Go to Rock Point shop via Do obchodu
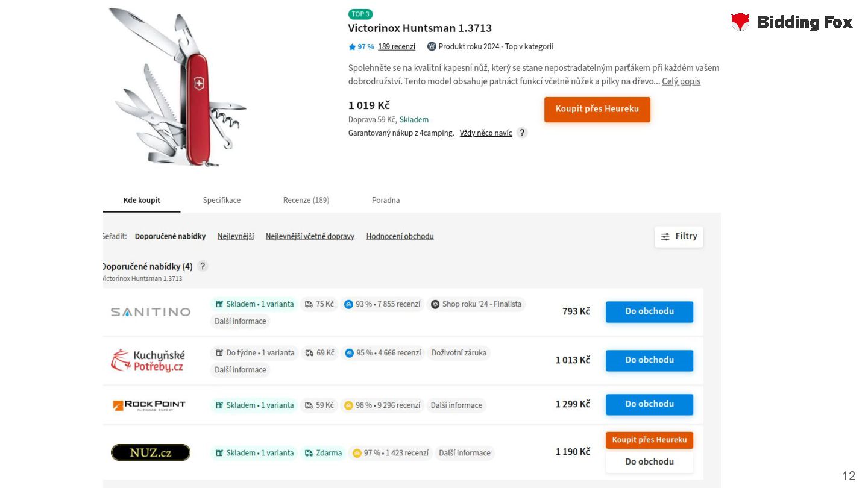 [649, 404]
